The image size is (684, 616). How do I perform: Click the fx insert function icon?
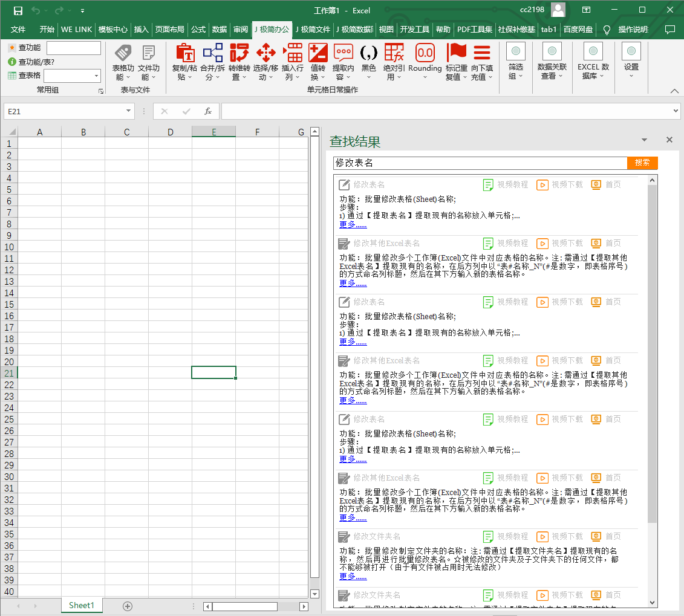(x=208, y=112)
